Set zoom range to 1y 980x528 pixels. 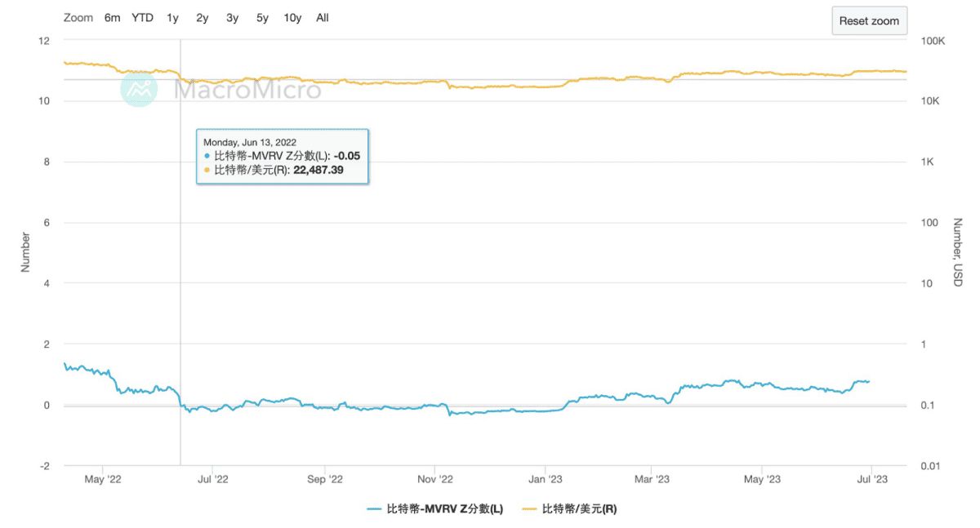coord(172,18)
